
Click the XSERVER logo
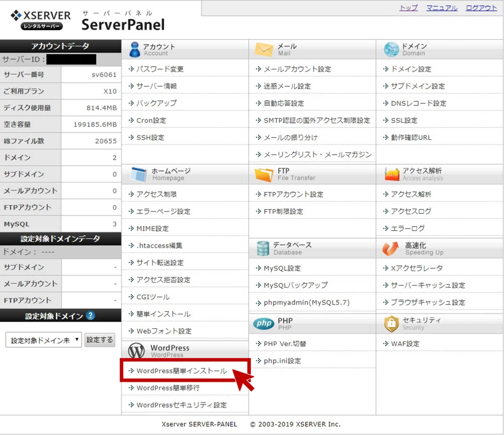click(41, 21)
